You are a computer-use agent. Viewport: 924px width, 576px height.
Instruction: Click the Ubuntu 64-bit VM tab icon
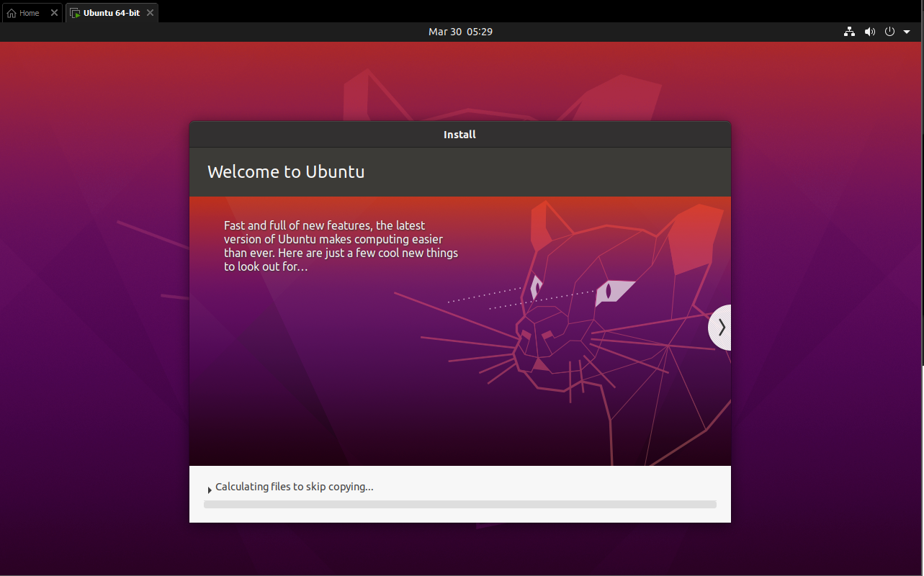(x=74, y=13)
